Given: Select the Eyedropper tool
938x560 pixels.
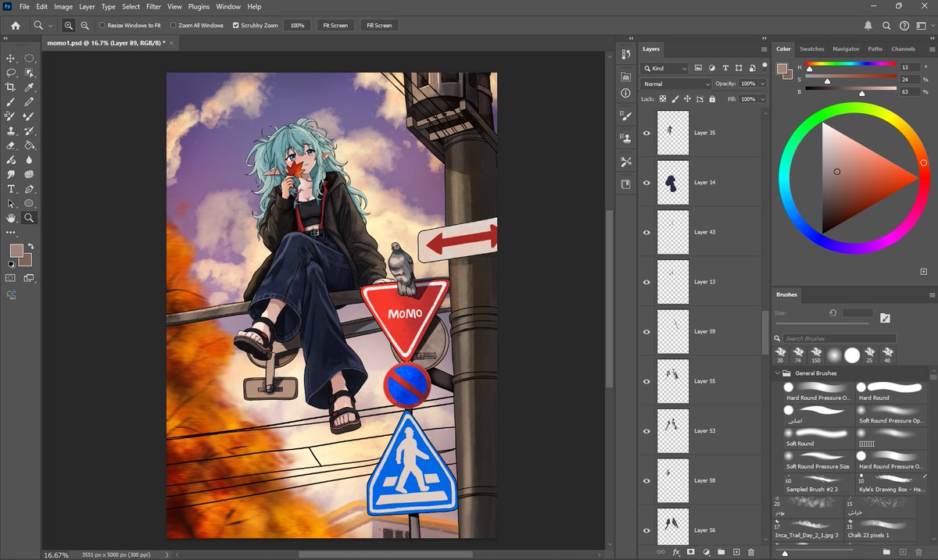Looking at the screenshot, I should click(29, 87).
